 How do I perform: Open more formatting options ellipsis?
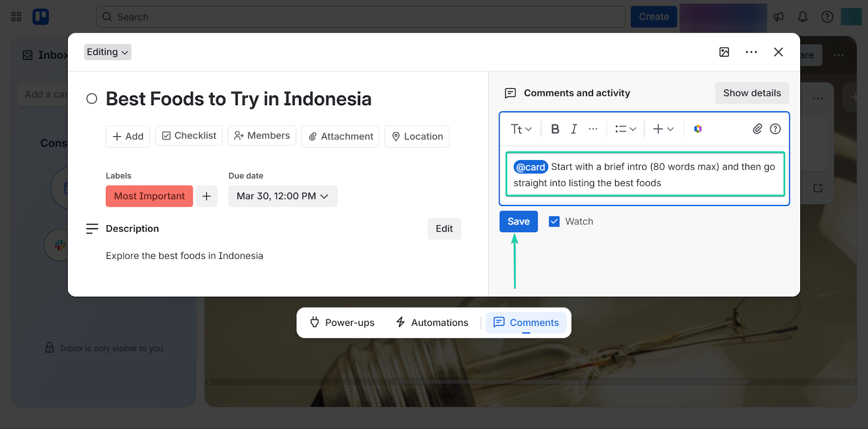[593, 129]
